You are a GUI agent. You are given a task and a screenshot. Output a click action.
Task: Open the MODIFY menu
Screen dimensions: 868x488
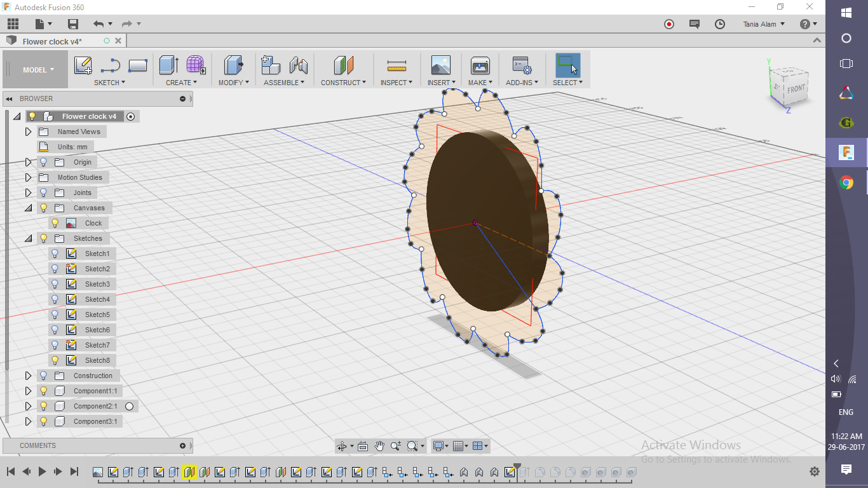tap(234, 83)
